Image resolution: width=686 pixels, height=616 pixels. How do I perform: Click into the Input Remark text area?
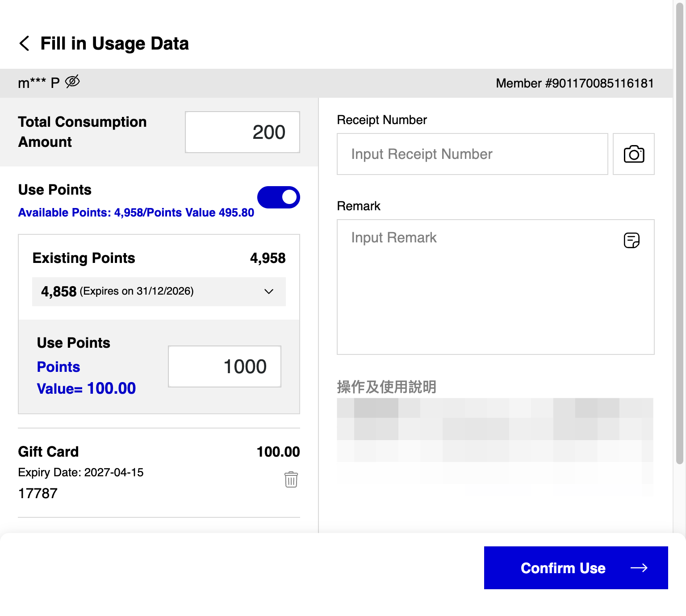pos(496,287)
